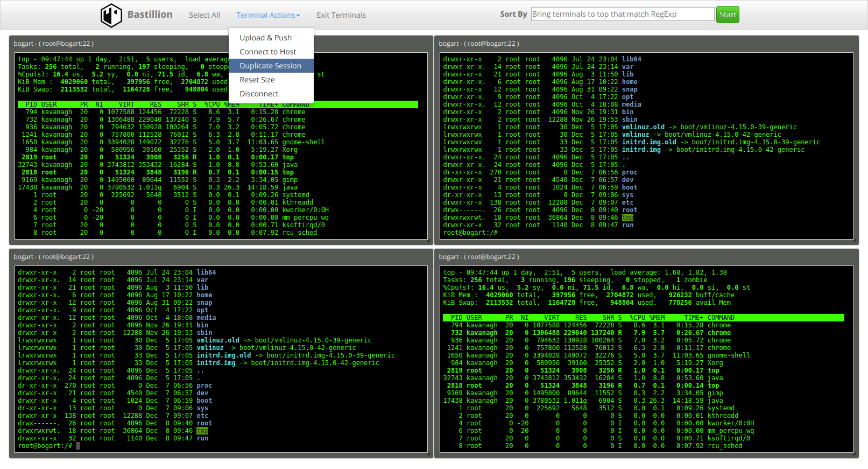Select top-left terminal title bogart root@bogart:22
868x469 pixels.
point(54,44)
